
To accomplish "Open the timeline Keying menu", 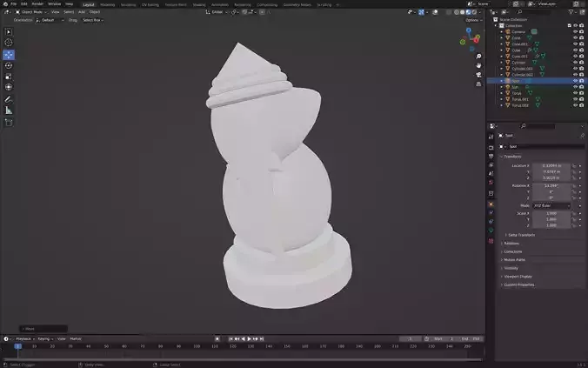I will [45, 338].
